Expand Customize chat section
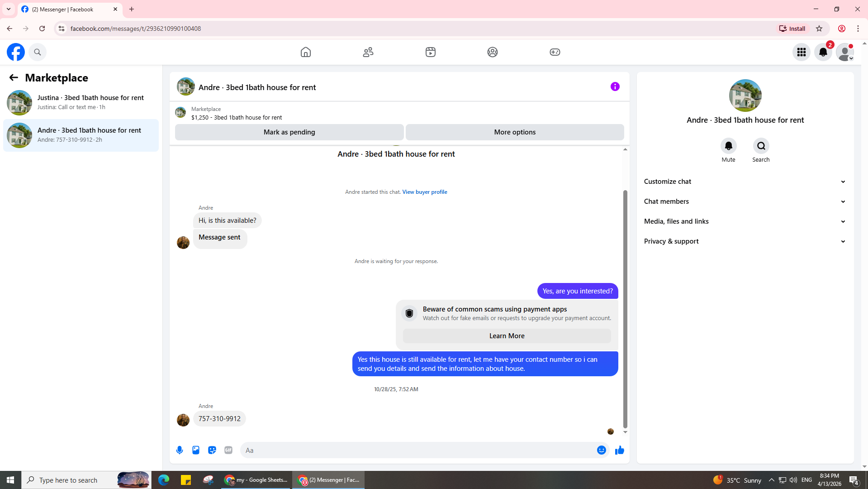Image resolution: width=868 pixels, height=489 pixels. (x=745, y=182)
